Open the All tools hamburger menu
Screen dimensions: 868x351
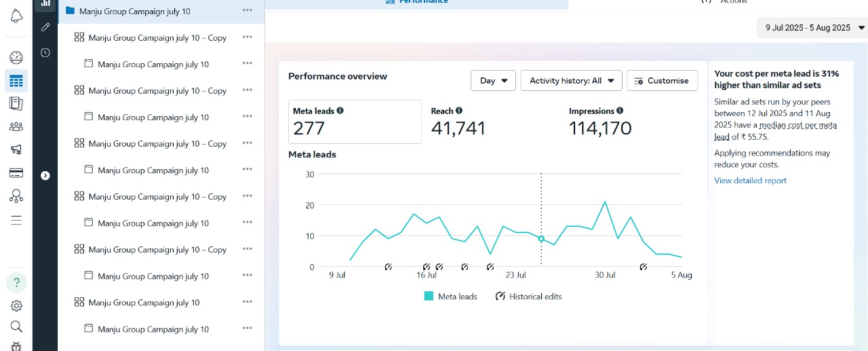pos(16,220)
